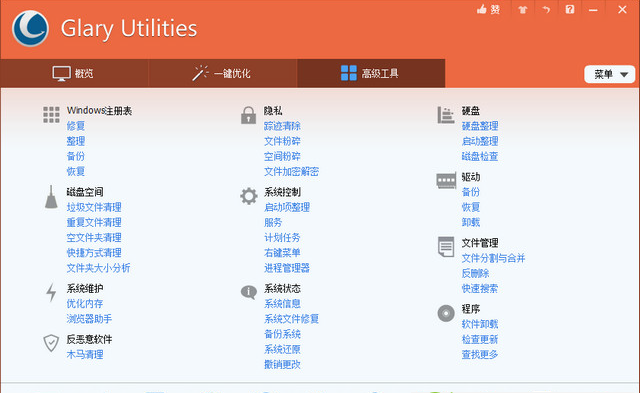
Task: Click the 软件卸载 link
Action: [x=480, y=324]
